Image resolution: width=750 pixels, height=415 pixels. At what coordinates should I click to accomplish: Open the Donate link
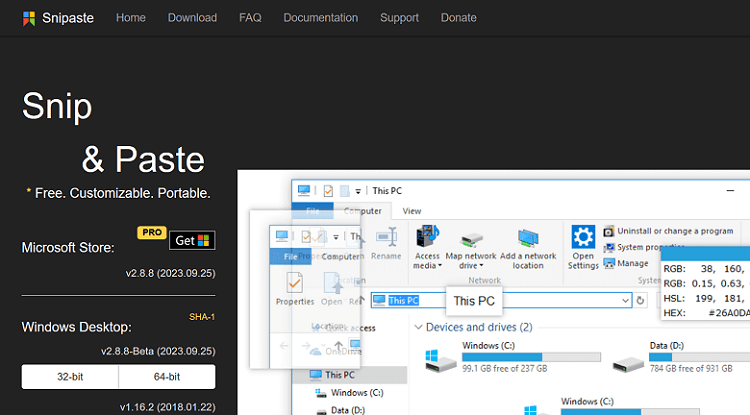459,18
